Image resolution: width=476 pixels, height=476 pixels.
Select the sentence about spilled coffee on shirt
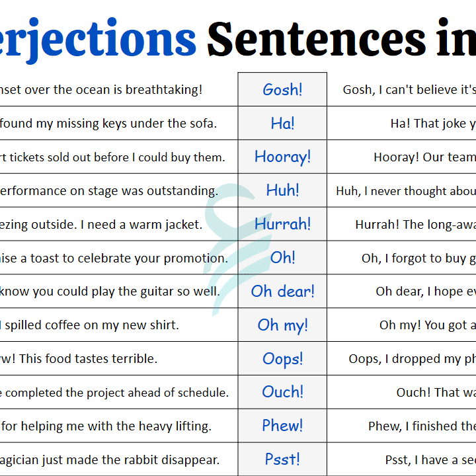point(89,325)
